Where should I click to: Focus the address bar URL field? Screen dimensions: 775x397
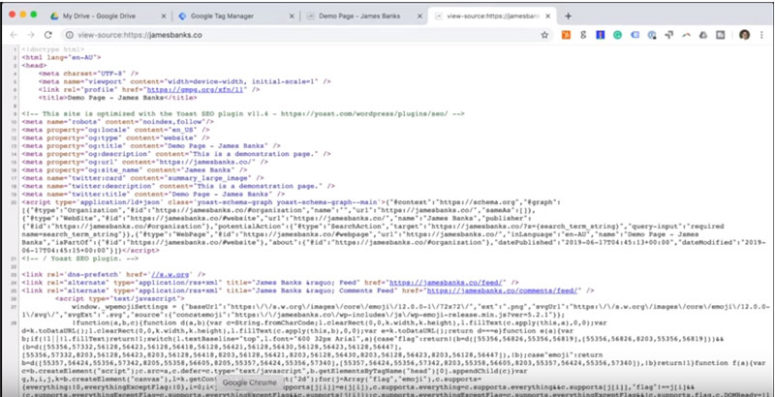[x=306, y=35]
